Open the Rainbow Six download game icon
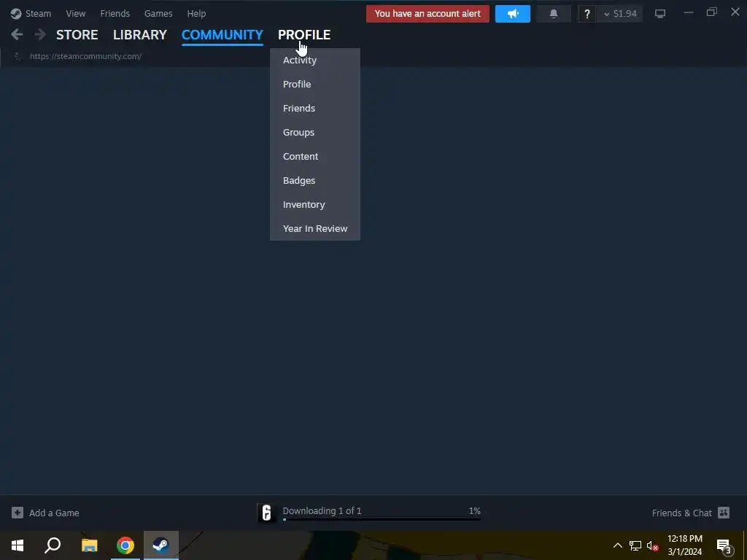This screenshot has width=747, height=560. [266, 513]
